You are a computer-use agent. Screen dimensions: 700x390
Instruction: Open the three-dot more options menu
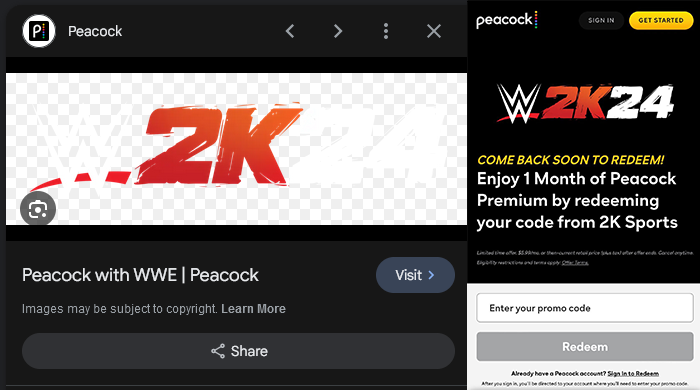(386, 31)
